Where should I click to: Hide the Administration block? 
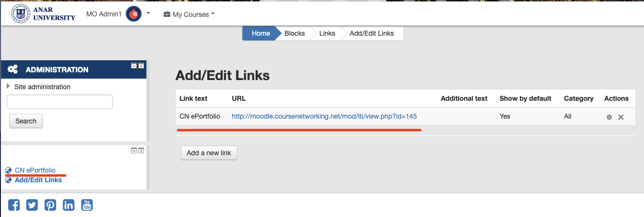(134, 66)
